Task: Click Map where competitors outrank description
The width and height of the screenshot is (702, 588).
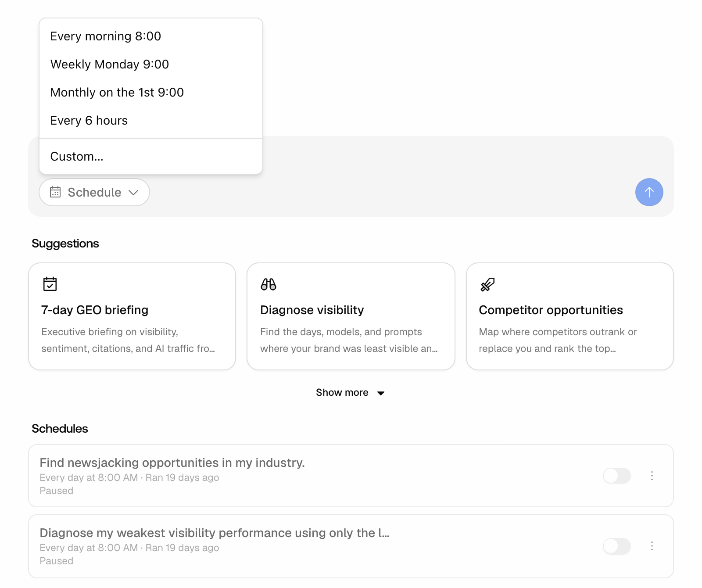Action: click(558, 340)
